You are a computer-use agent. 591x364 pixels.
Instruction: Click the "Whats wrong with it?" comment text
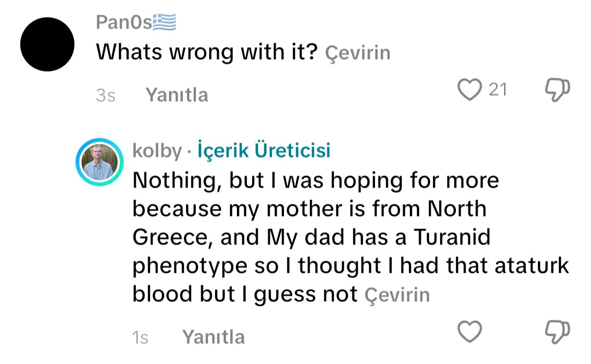[207, 52]
